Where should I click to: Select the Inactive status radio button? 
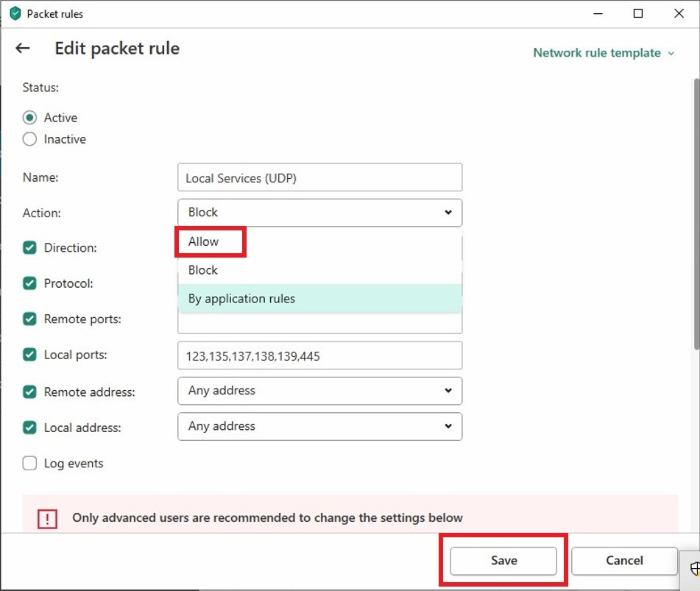[30, 139]
